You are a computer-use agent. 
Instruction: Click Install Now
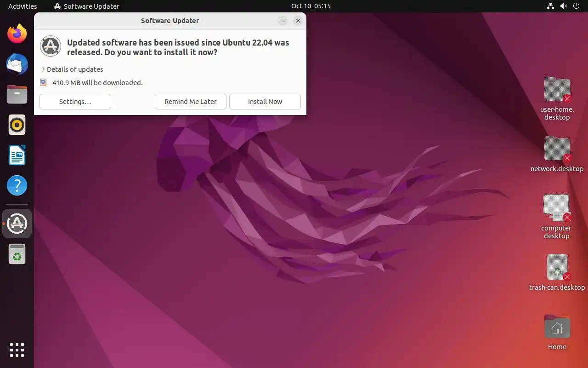[x=265, y=102]
